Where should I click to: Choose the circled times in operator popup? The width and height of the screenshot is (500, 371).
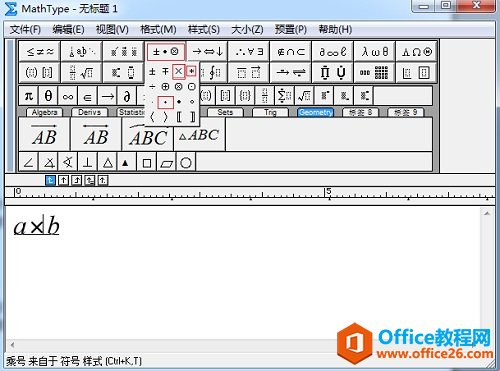tap(178, 87)
